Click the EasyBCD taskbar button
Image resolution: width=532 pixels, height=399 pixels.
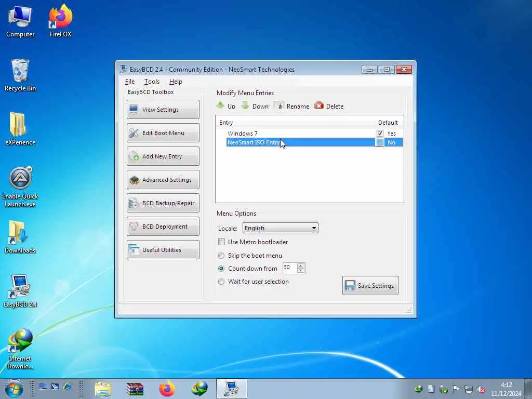click(x=231, y=389)
